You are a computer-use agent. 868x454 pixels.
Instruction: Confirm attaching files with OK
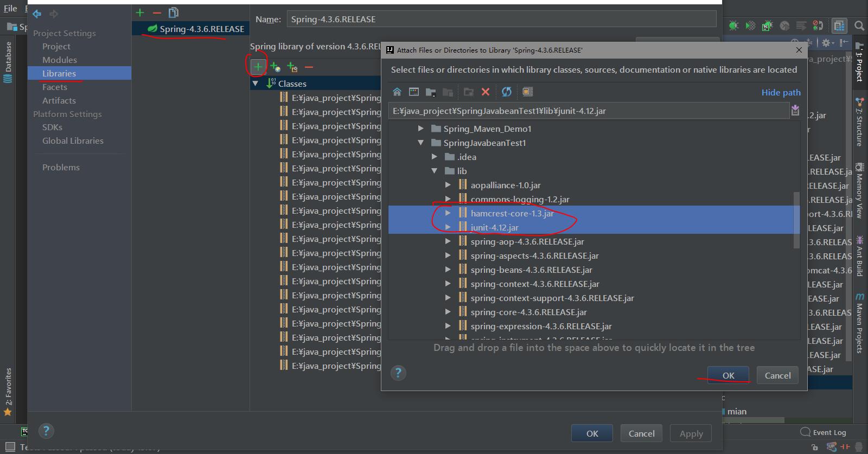tap(728, 375)
